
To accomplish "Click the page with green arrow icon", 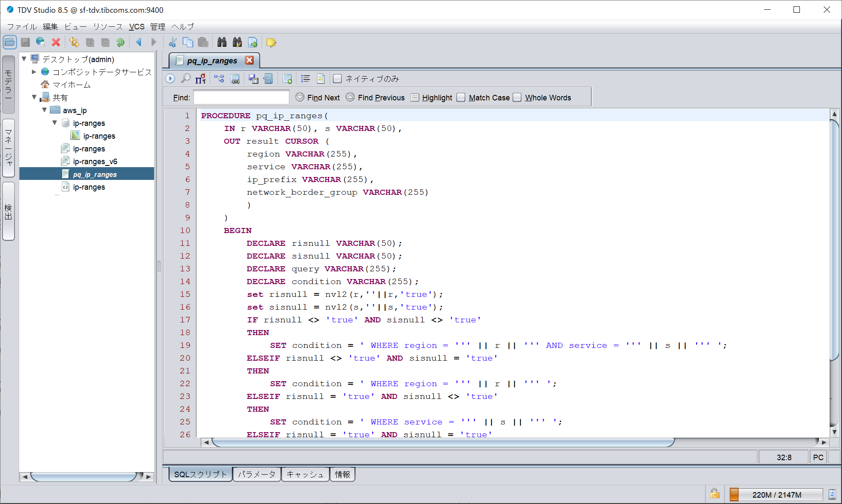I will (x=253, y=42).
